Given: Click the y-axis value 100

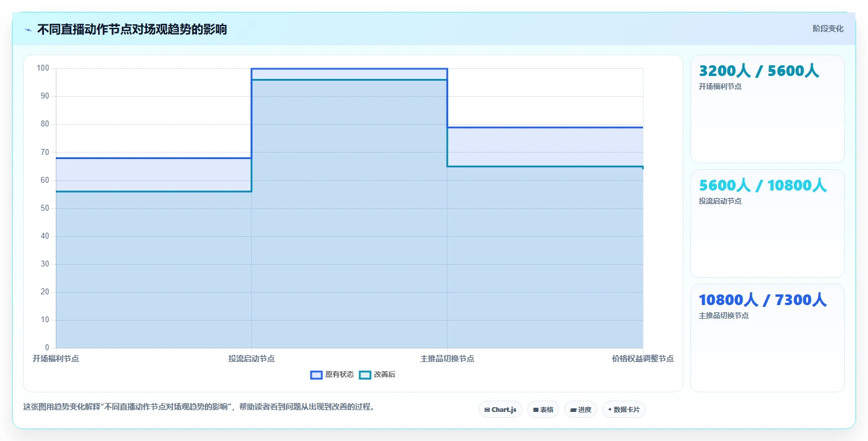Looking at the screenshot, I should (43, 68).
